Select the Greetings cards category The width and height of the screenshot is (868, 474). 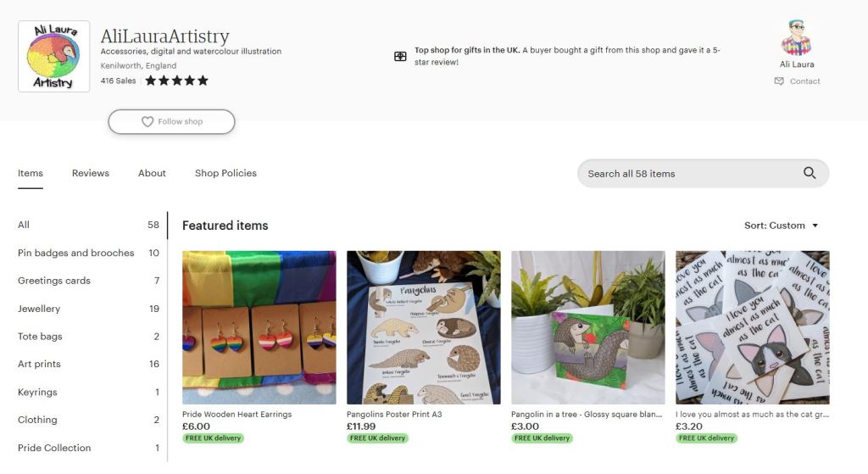pos(54,281)
